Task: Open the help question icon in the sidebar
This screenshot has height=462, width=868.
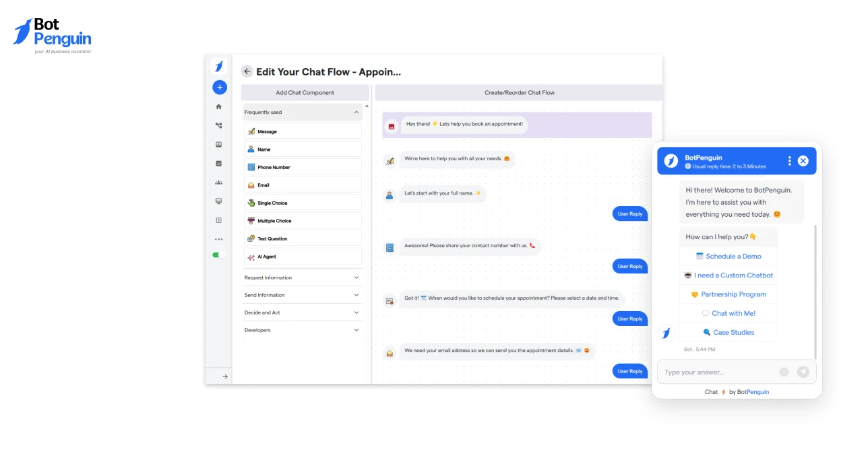Action: pos(218,220)
